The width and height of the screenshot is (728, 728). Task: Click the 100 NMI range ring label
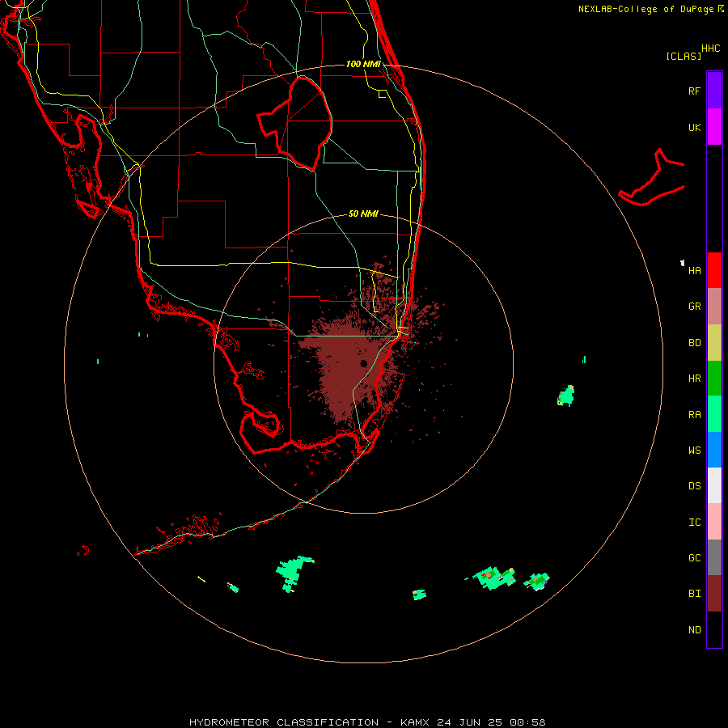click(363, 64)
